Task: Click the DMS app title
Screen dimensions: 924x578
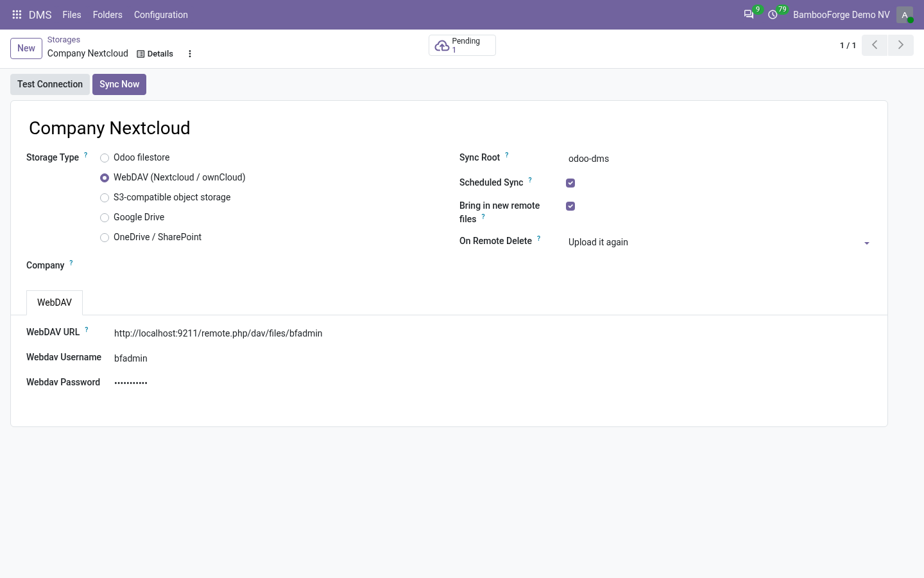Action: (x=40, y=15)
